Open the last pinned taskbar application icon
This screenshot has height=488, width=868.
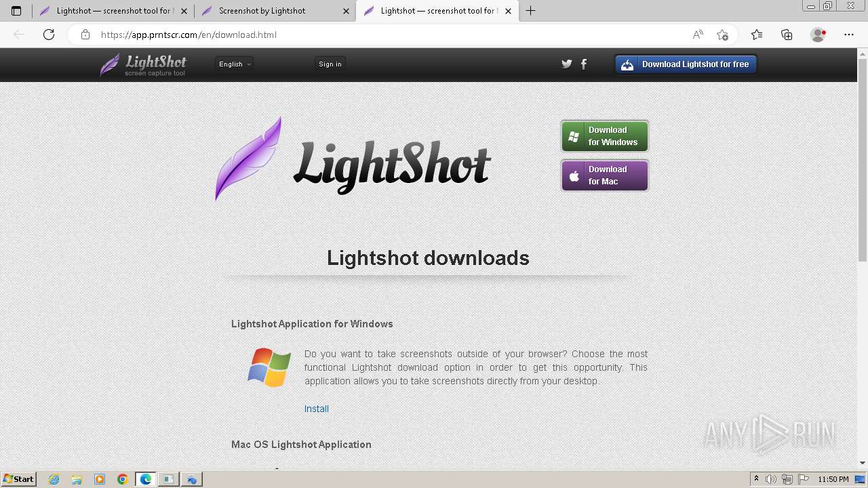(192, 479)
